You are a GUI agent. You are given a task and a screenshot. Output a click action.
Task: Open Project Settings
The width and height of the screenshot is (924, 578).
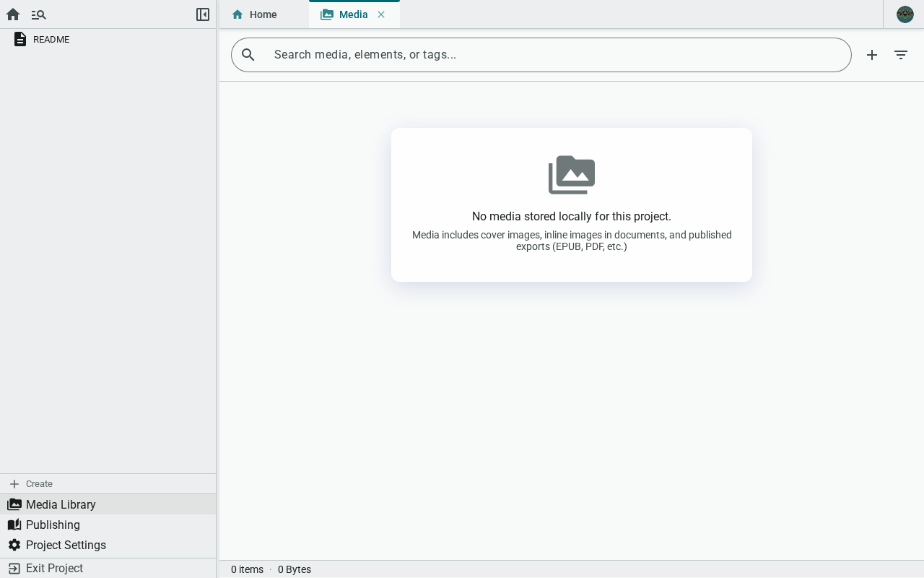coord(108,545)
